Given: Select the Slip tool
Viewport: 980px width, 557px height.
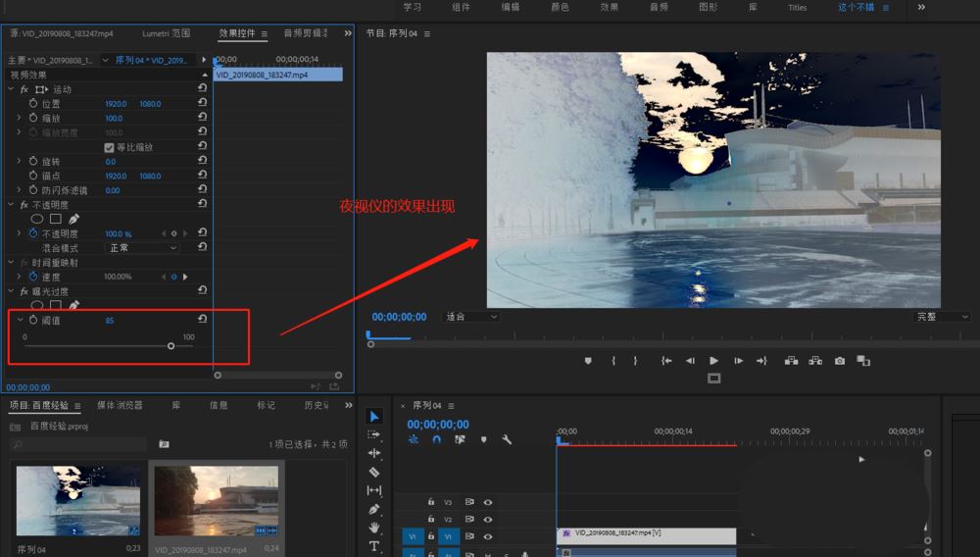Looking at the screenshot, I should pos(373,490).
